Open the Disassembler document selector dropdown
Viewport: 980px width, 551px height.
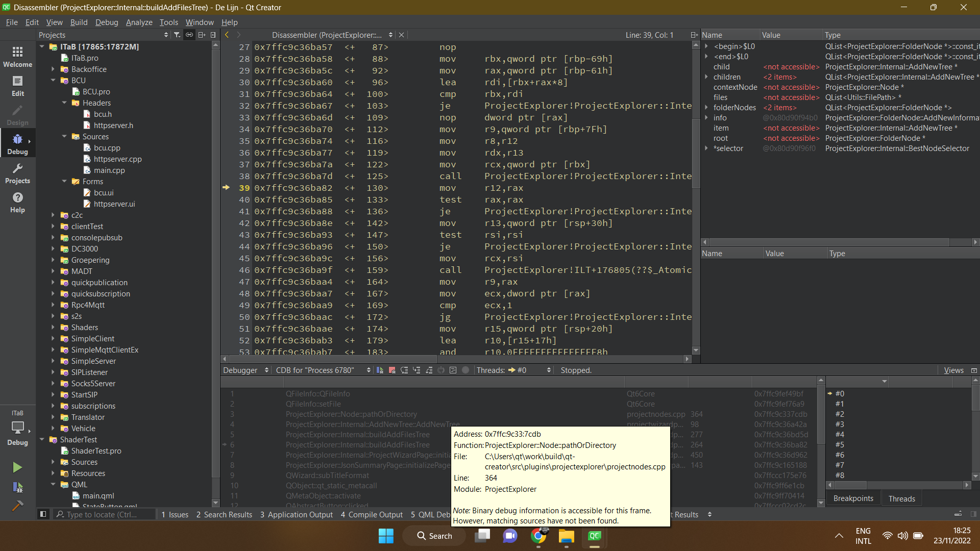[332, 35]
